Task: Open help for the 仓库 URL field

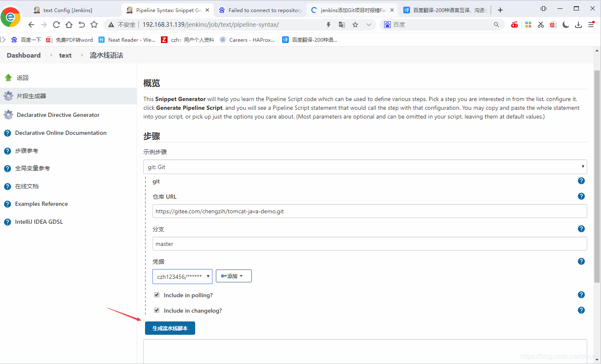Action: [x=581, y=196]
